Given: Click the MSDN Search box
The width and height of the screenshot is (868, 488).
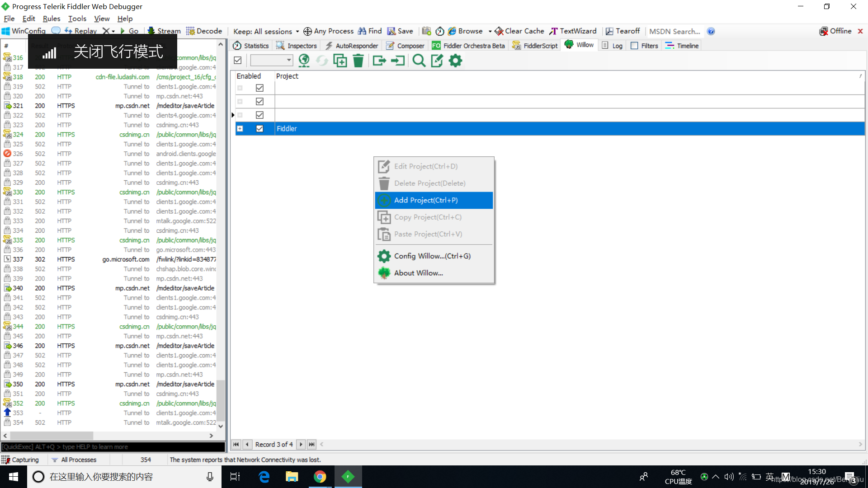Looking at the screenshot, I should tap(675, 31).
